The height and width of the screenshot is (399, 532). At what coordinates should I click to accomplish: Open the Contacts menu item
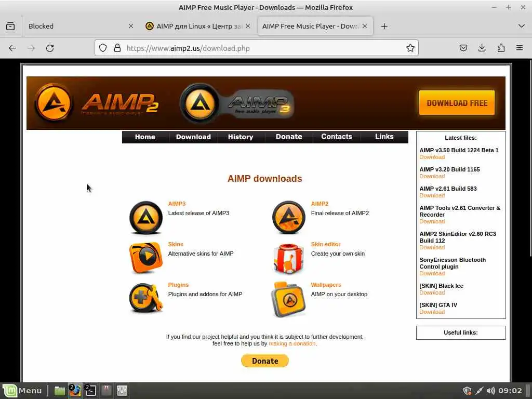pos(337,137)
